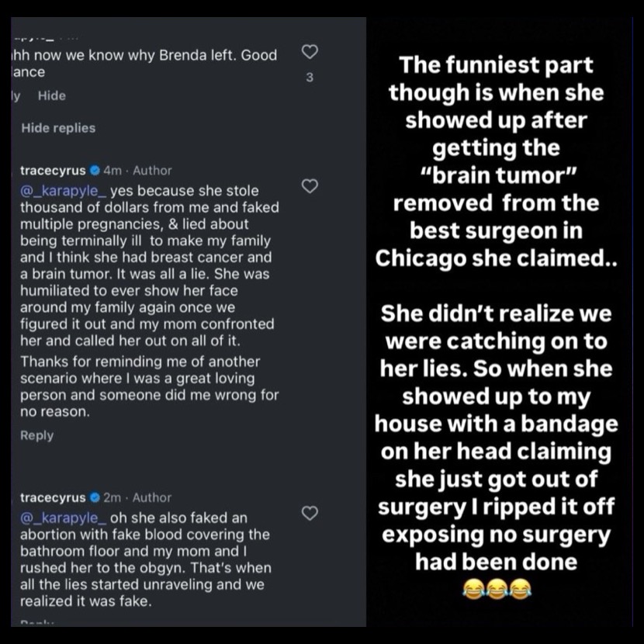Tap verified badge beside first tracecyrus username
The height and width of the screenshot is (644, 644).
[x=95, y=170]
